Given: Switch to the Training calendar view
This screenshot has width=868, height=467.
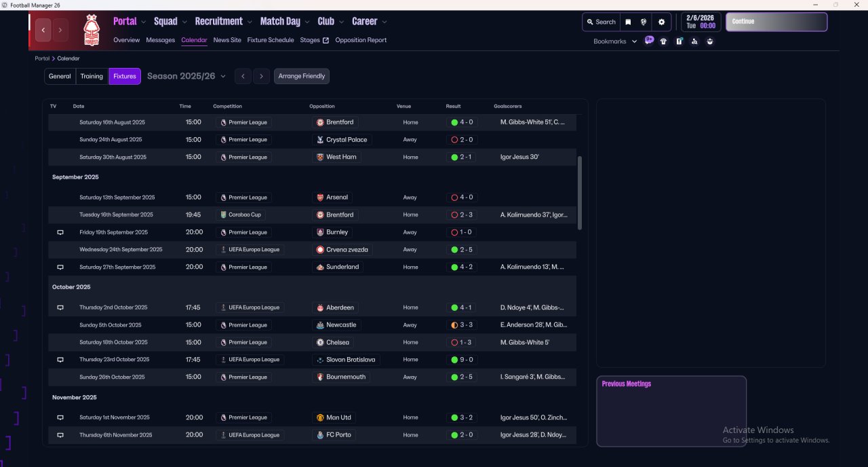Looking at the screenshot, I should click(x=92, y=76).
